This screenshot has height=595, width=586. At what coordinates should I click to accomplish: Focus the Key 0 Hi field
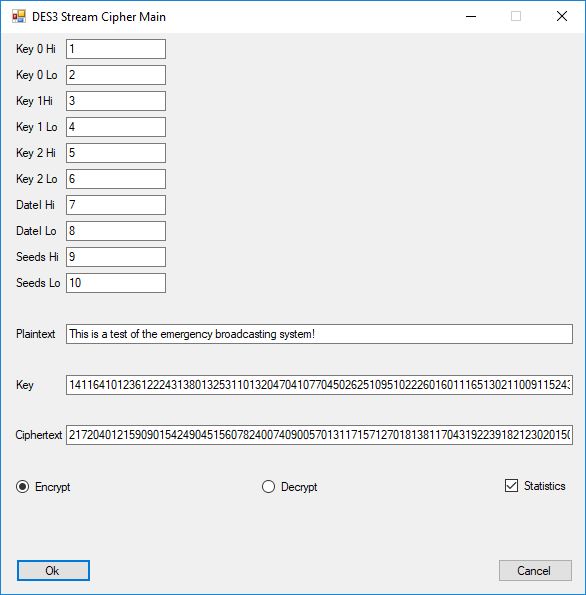116,49
